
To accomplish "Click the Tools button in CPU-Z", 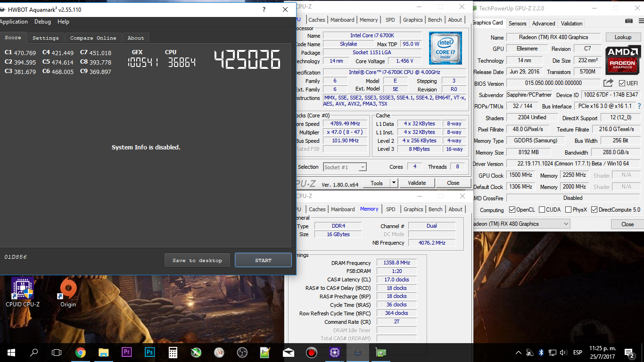I will click(377, 183).
